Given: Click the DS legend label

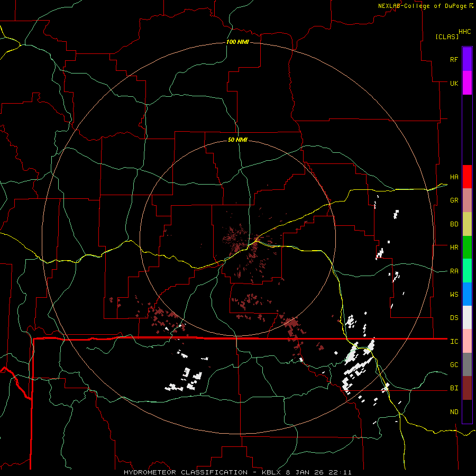Looking at the screenshot, I should [454, 317].
